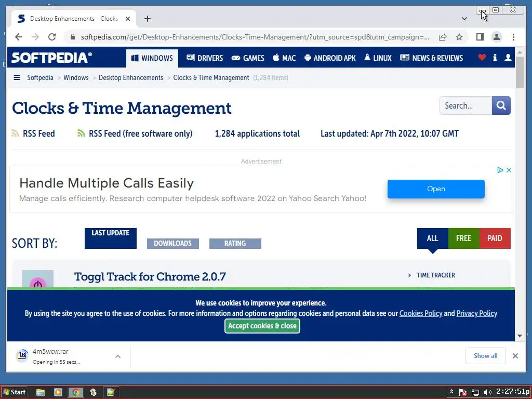Open File Explorer from taskbar

[41, 393]
